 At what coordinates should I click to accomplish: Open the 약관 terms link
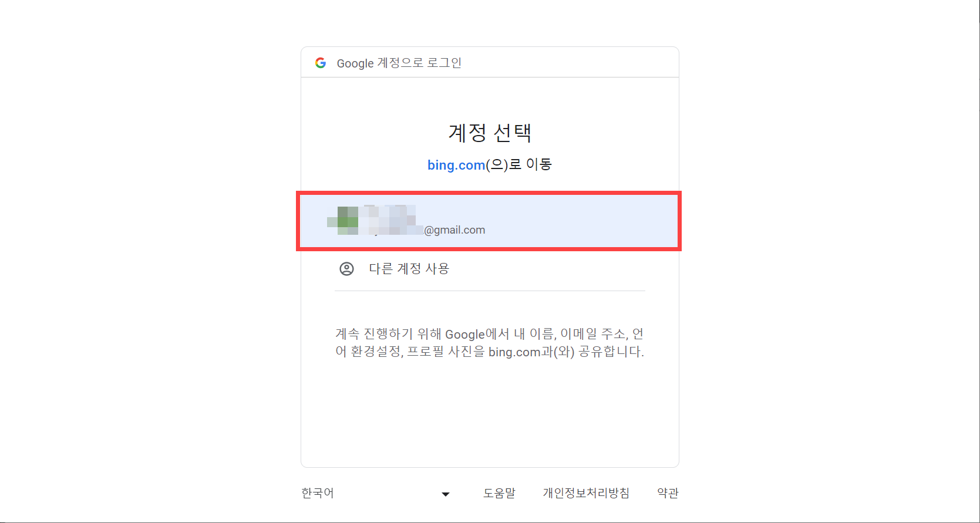pyautogui.click(x=668, y=493)
